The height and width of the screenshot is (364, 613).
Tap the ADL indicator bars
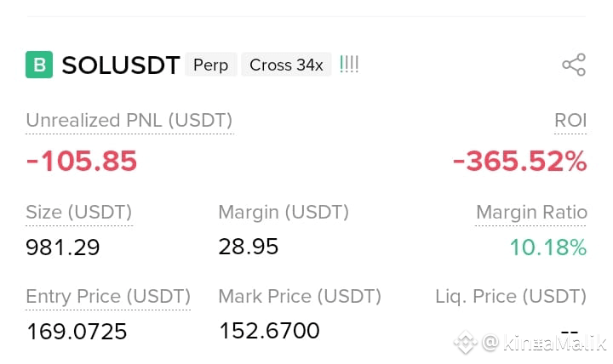pos(349,64)
